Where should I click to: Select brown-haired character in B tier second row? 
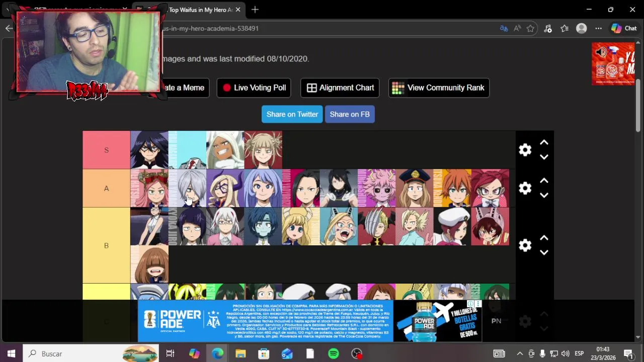click(149, 264)
